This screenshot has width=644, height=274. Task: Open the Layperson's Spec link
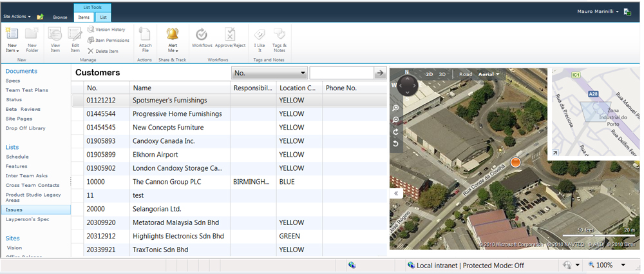(x=28, y=219)
